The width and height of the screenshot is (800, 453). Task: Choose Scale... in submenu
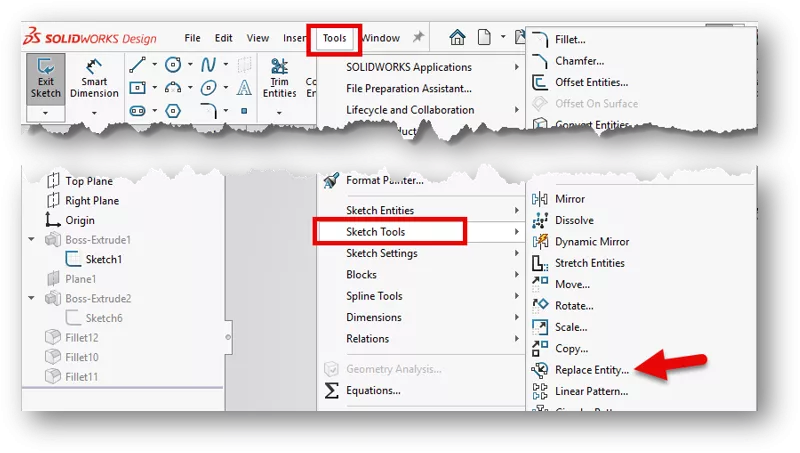(571, 327)
